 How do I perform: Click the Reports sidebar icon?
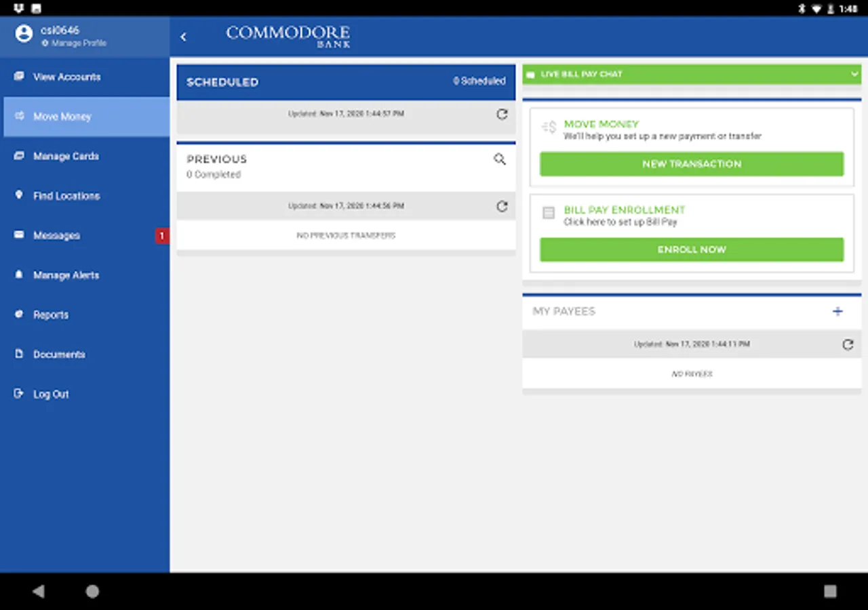point(19,314)
